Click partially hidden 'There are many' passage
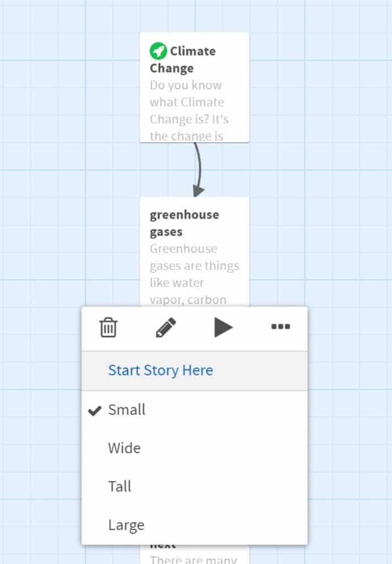392x564 pixels. [194, 555]
